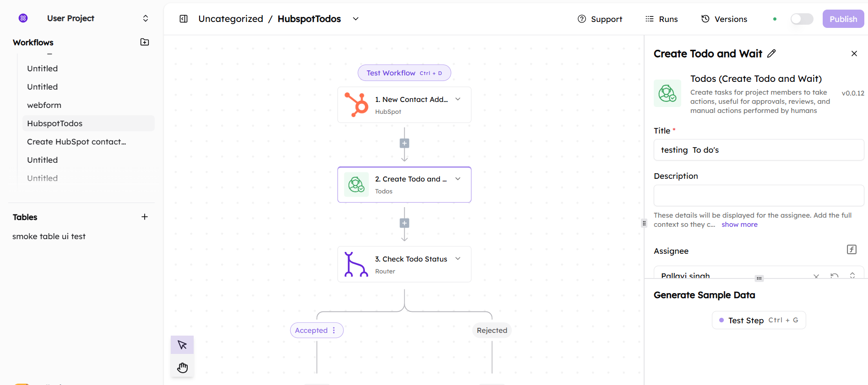
Task: Click the pencil icon to rename step
Action: 771,53
